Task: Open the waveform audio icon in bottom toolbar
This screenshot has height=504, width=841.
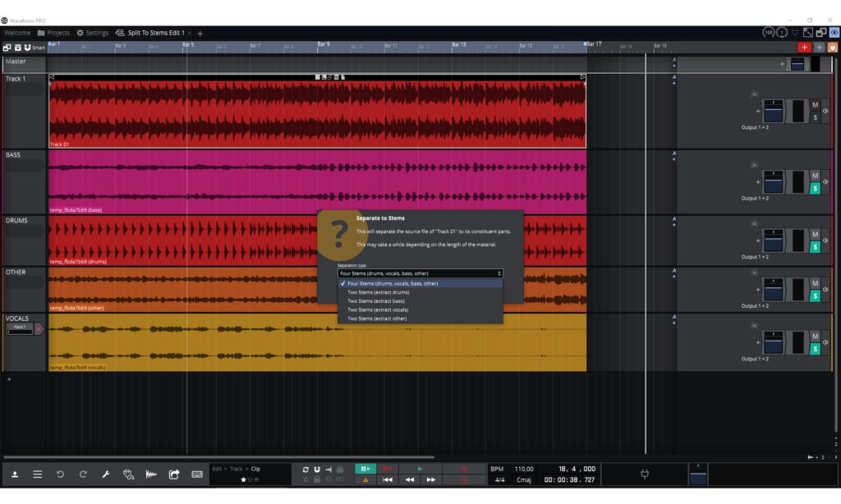Action: [x=151, y=474]
